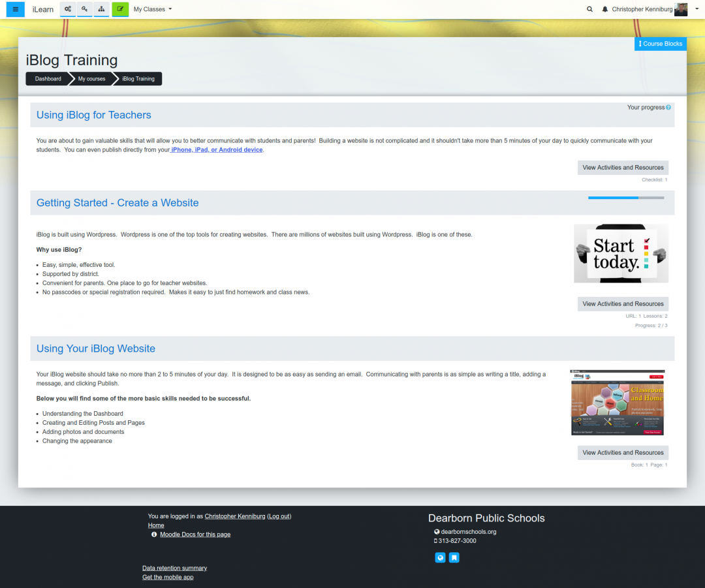Click the bookmark icon in the footer

click(454, 557)
